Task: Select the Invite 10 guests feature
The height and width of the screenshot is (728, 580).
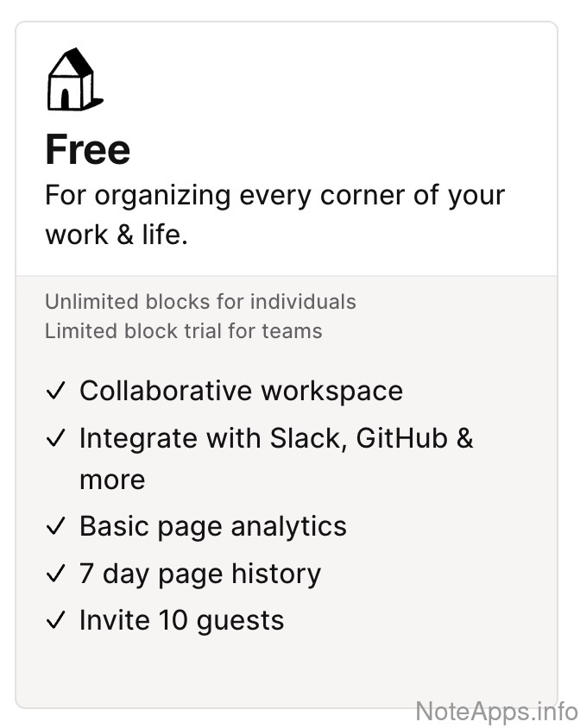Action: (x=181, y=620)
